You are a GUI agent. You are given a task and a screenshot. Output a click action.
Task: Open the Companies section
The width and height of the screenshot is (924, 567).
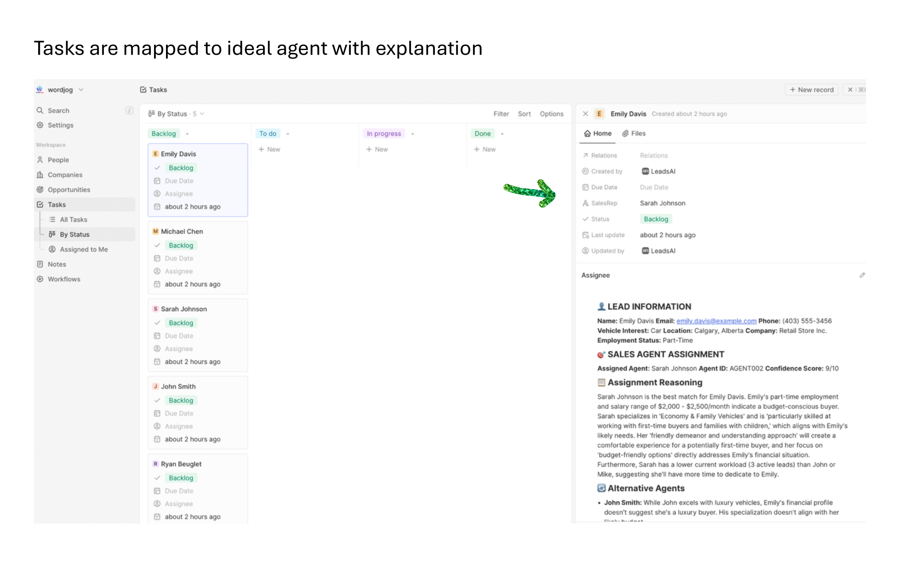[x=65, y=174]
